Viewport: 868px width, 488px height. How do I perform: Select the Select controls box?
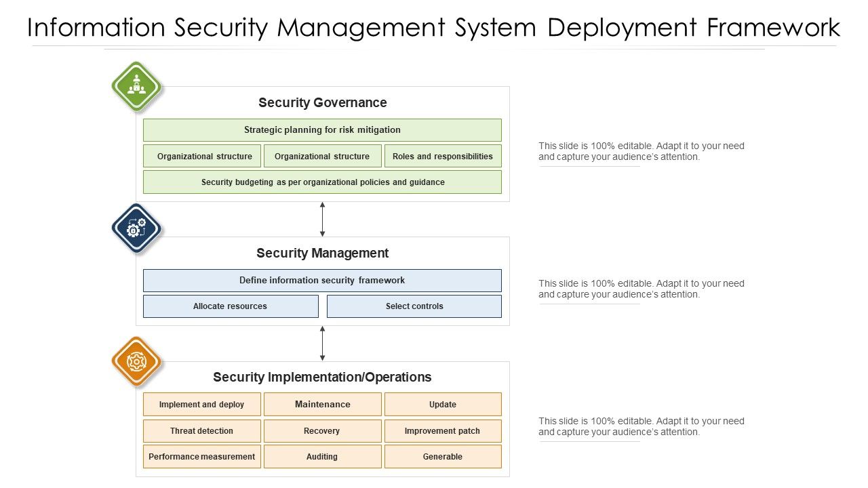(x=414, y=306)
